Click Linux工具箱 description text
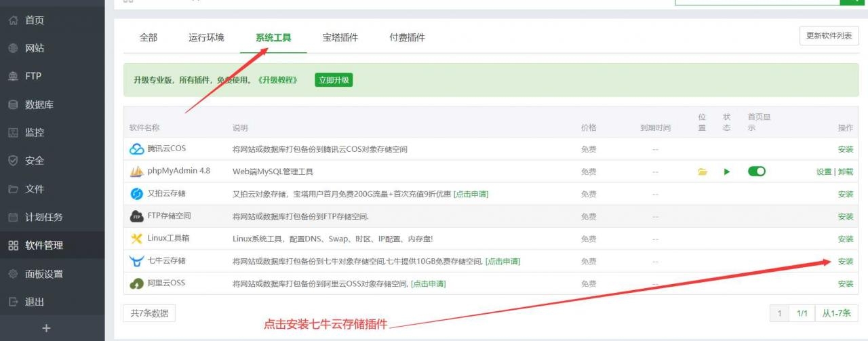The width and height of the screenshot is (868, 341). [332, 239]
